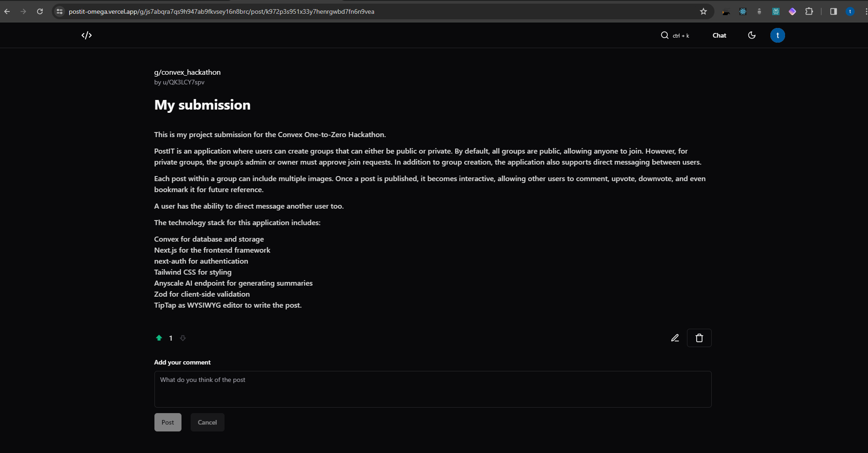Downvote the post

183,338
